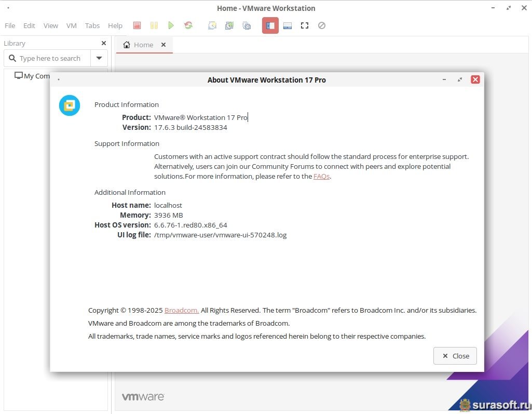
Task: Open the Help menu
Action: pos(115,25)
